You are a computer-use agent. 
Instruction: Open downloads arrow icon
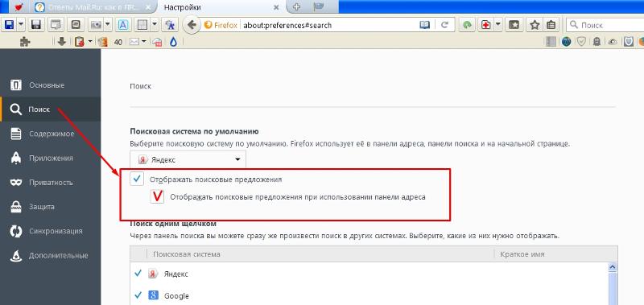(x=62, y=42)
